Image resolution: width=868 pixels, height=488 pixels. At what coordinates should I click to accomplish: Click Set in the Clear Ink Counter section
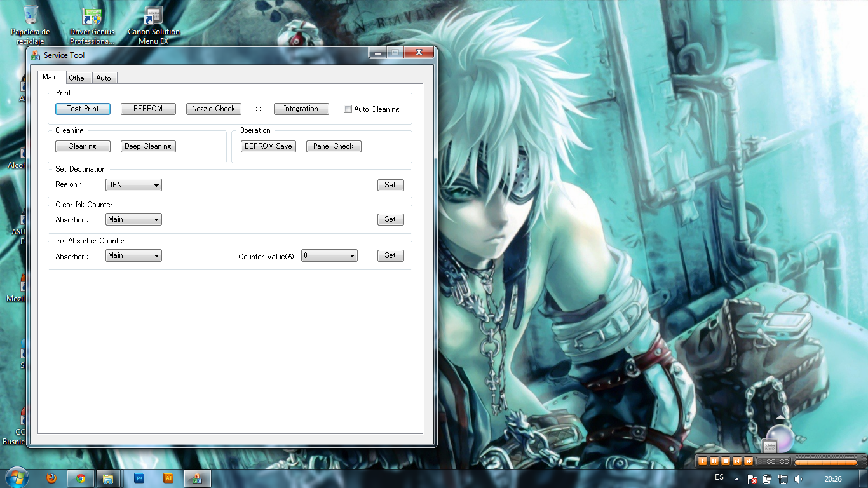390,219
